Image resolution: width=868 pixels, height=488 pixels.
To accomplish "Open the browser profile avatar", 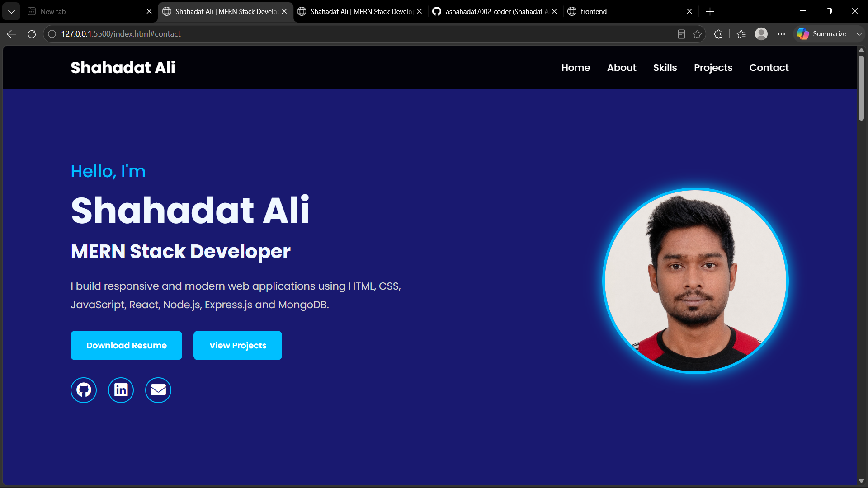I will pyautogui.click(x=761, y=34).
